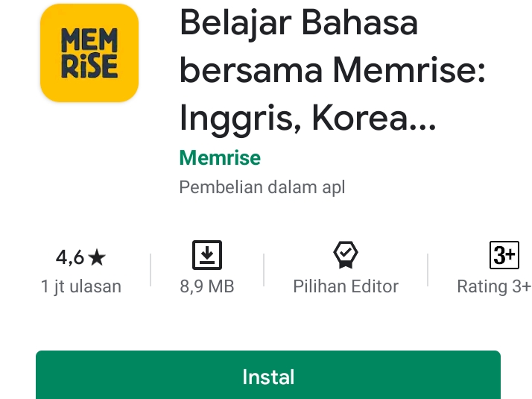532x399 pixels.
Task: Click the Pembelian dalam apl text
Action: [x=262, y=187]
